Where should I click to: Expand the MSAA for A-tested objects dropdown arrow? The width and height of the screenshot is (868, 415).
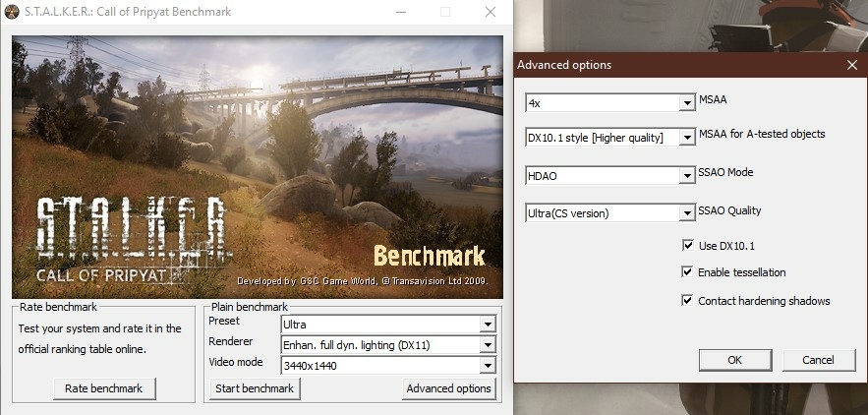click(x=687, y=138)
